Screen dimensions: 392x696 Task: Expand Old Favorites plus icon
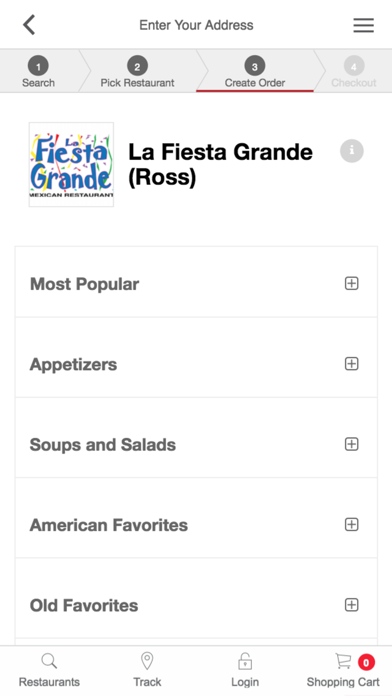351,605
